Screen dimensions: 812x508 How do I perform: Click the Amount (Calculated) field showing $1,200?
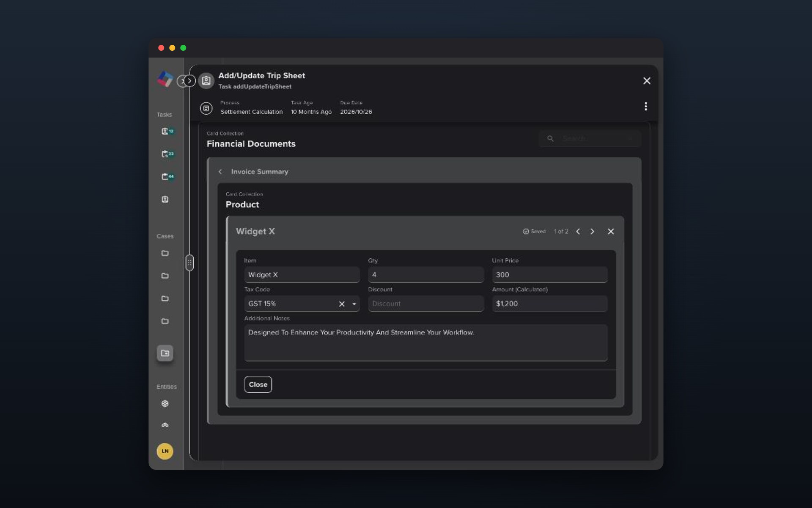[550, 304]
